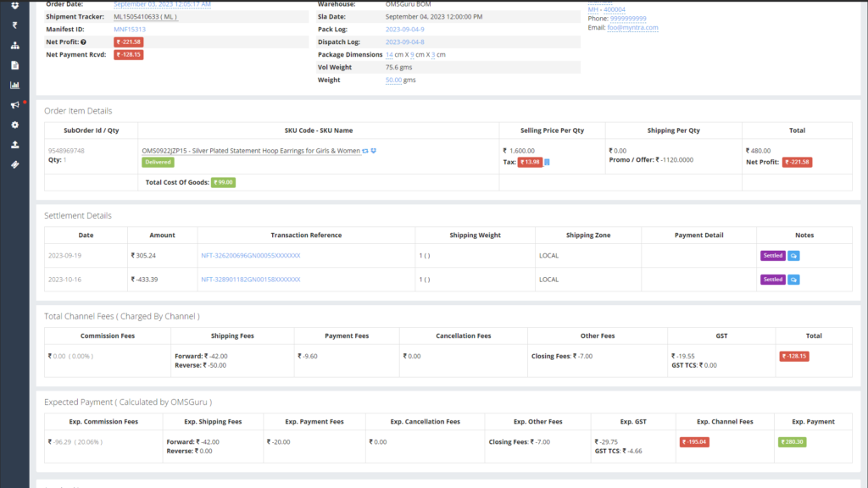Screen dimensions: 868x488
Task: Open the Dispatch Log 2023-09-04-8 link
Action: click(x=404, y=42)
